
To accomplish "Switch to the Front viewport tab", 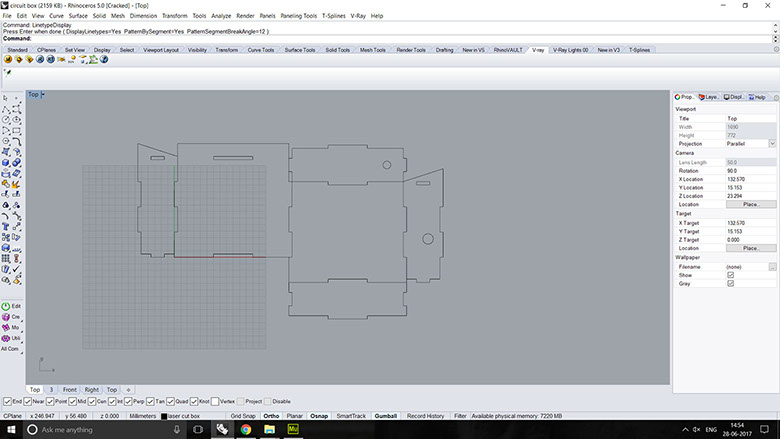I will click(70, 390).
